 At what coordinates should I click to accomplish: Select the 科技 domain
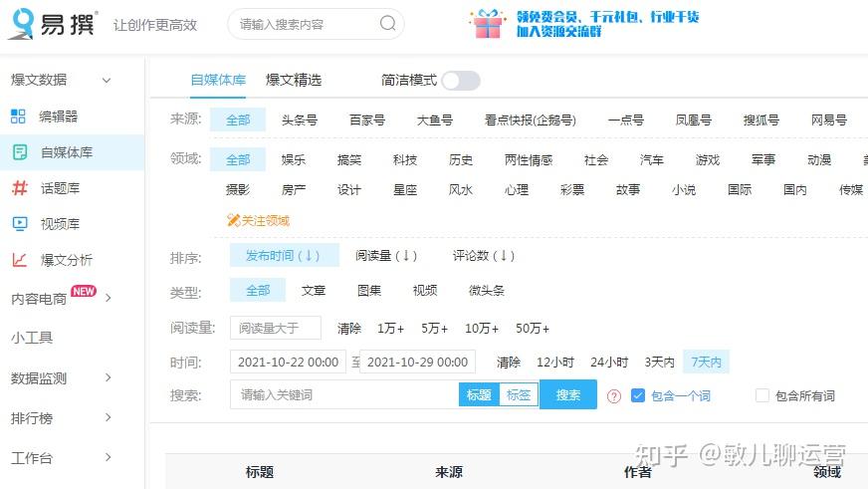tap(405, 160)
